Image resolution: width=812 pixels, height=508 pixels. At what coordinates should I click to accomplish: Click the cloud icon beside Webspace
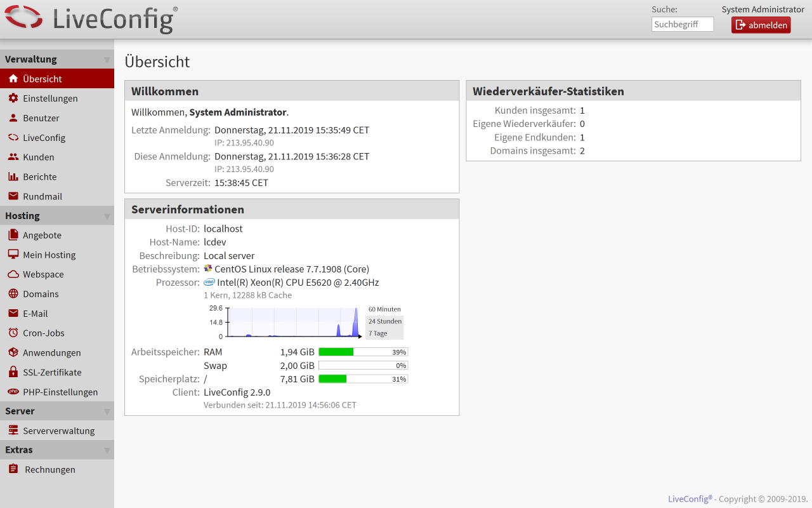pyautogui.click(x=13, y=274)
